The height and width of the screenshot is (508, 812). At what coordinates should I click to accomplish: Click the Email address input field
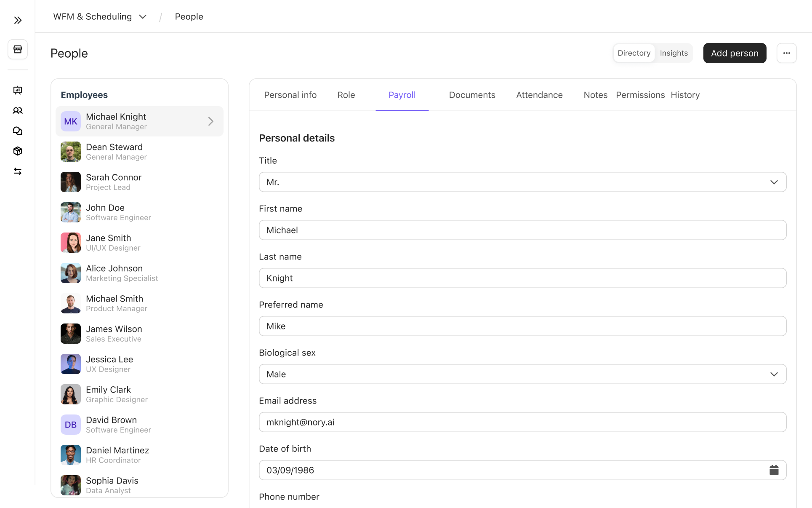(x=522, y=422)
